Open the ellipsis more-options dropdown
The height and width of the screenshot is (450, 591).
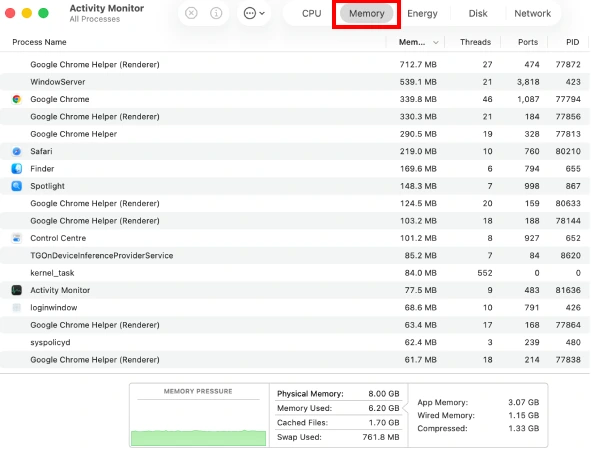[254, 13]
